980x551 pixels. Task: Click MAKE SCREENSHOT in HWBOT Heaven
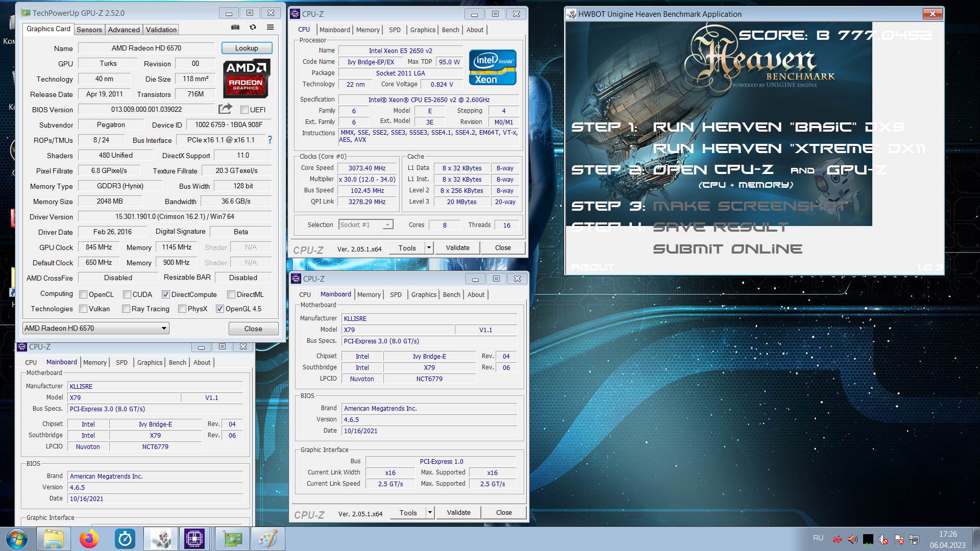pos(749,206)
